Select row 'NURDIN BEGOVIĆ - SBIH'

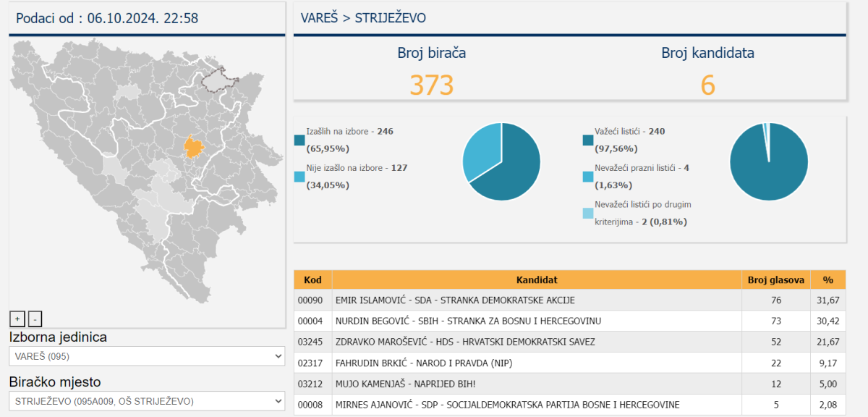[x=569, y=321]
